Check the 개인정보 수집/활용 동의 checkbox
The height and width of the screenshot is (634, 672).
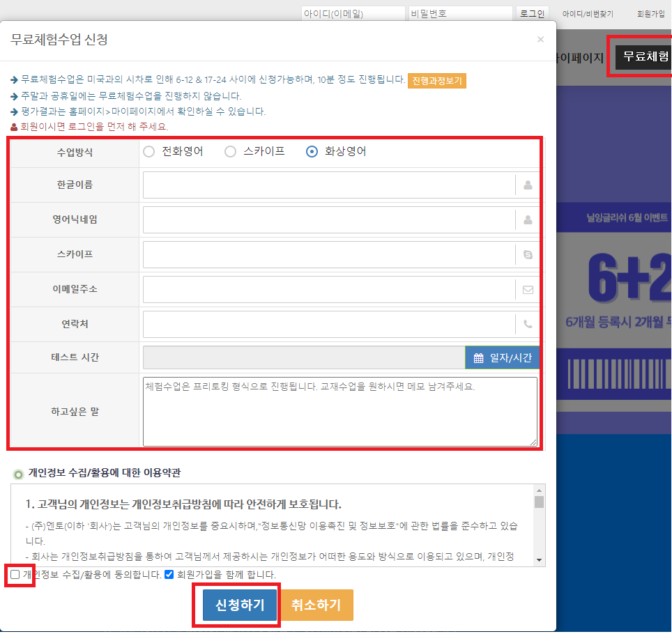pos(15,575)
